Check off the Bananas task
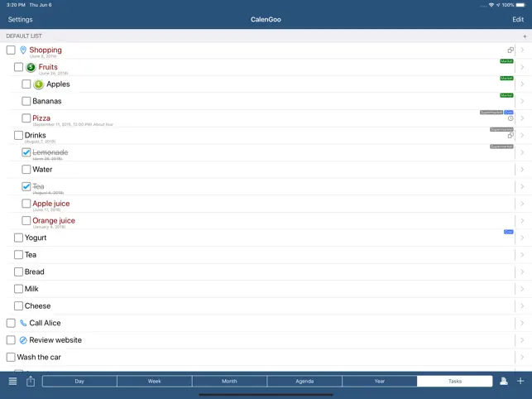Image resolution: width=532 pixels, height=399 pixels. point(26,101)
